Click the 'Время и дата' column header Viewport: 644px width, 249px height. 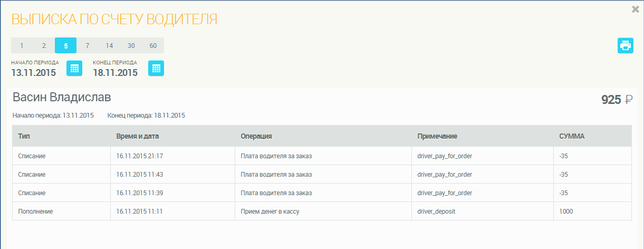tap(138, 136)
